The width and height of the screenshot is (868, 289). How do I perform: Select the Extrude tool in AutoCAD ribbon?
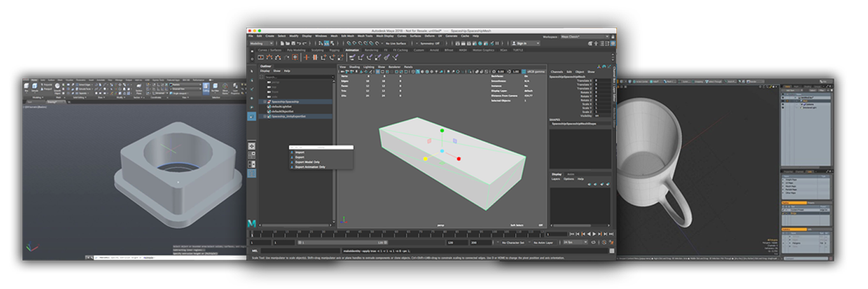[x=35, y=86]
